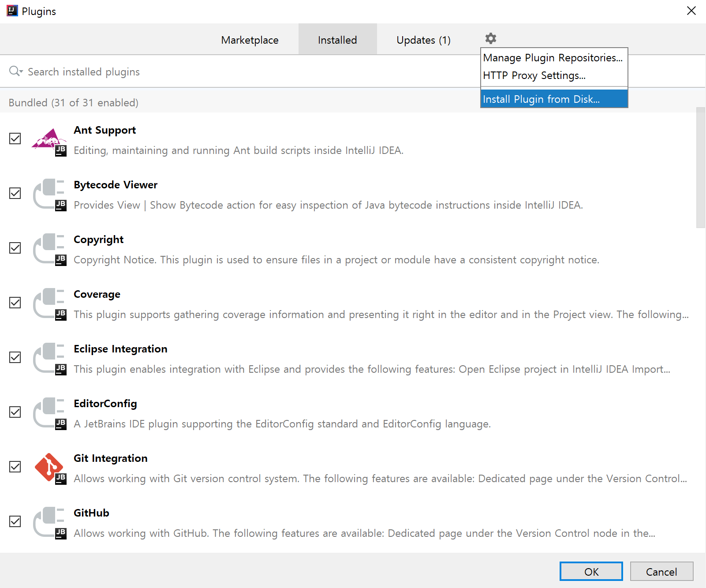Toggle the Copyright plugin checkbox
Image resolution: width=706 pixels, height=588 pixels.
(x=15, y=248)
